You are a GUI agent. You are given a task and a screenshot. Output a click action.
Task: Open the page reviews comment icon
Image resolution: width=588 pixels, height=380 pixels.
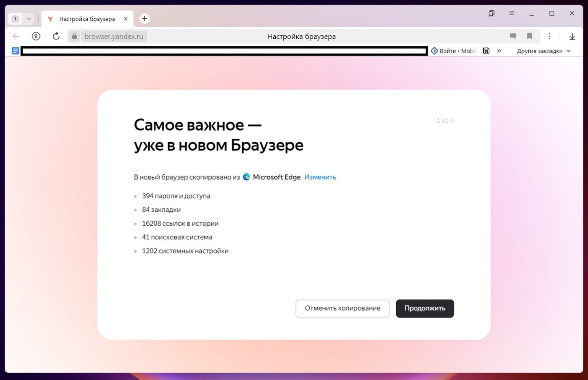point(513,36)
